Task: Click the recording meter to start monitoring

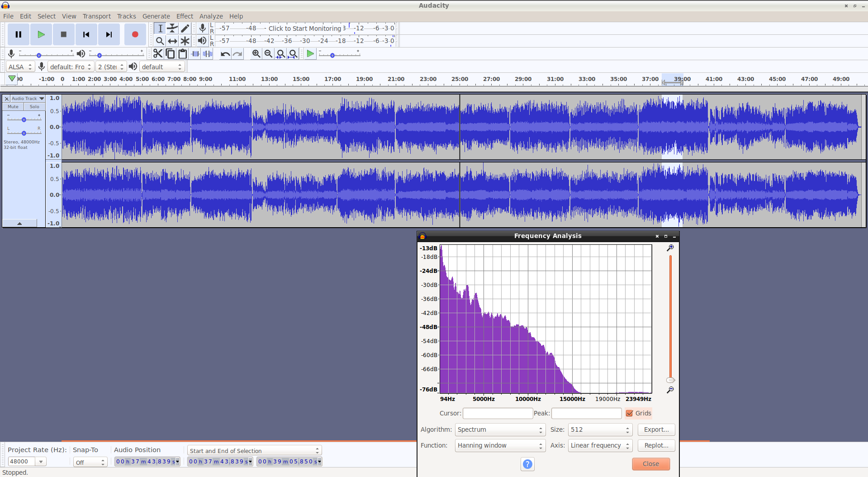Action: (x=305, y=28)
